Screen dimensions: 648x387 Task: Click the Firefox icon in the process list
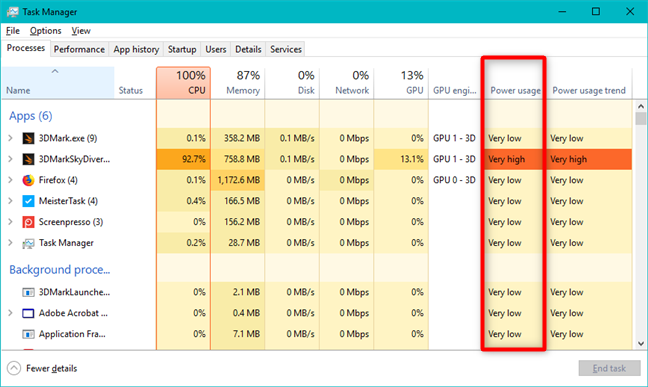(28, 180)
